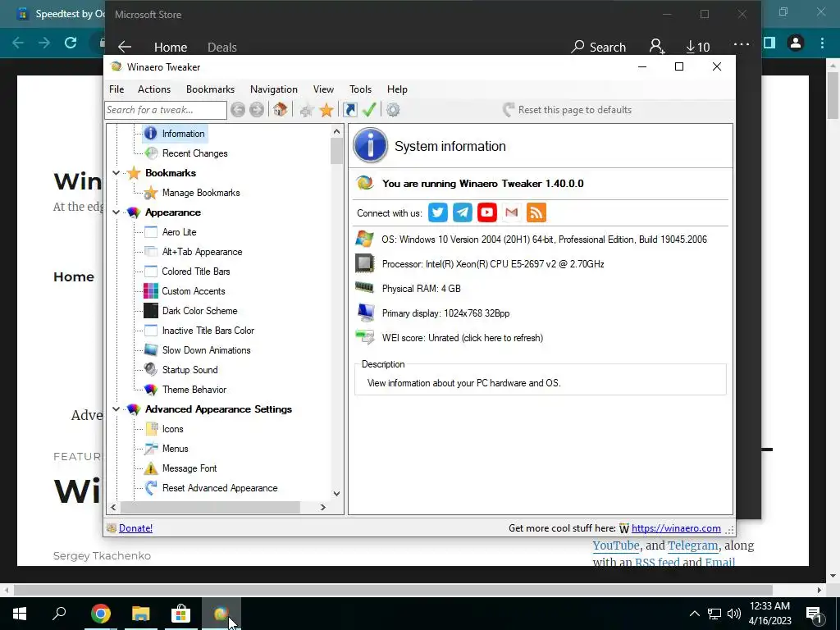Viewport: 840px width, 630px height.
Task: Click the primary display monitor icon
Action: (x=366, y=313)
